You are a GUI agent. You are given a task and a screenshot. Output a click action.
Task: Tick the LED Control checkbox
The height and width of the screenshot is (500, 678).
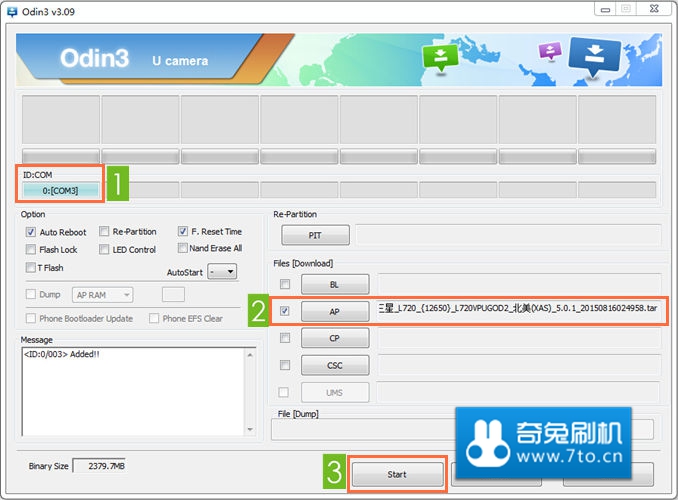tap(104, 250)
